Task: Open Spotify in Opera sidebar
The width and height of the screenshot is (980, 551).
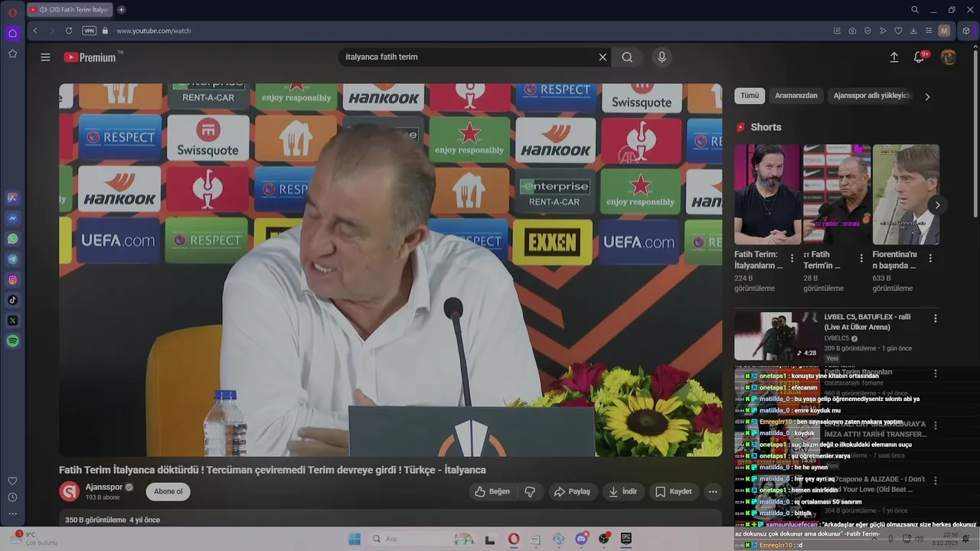Action: tap(12, 341)
